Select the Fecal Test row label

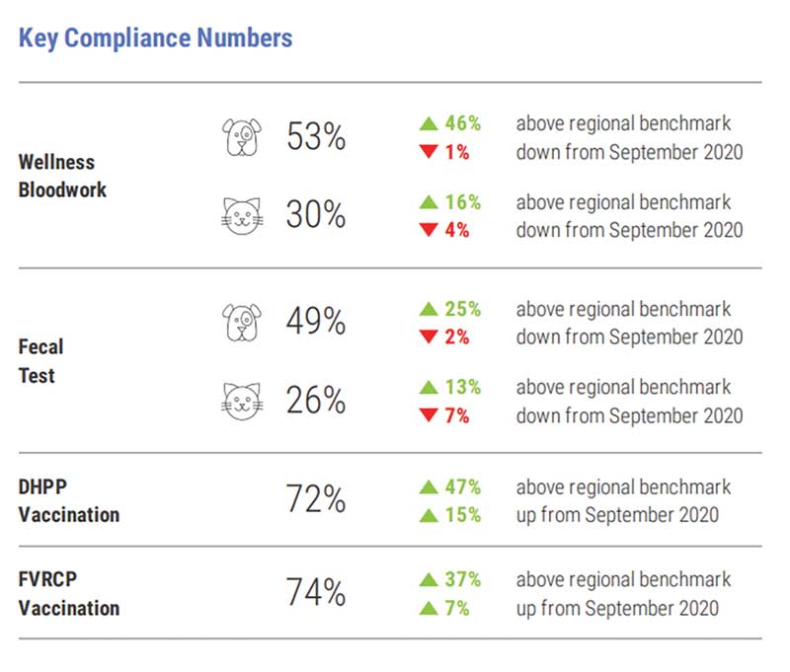[40, 361]
